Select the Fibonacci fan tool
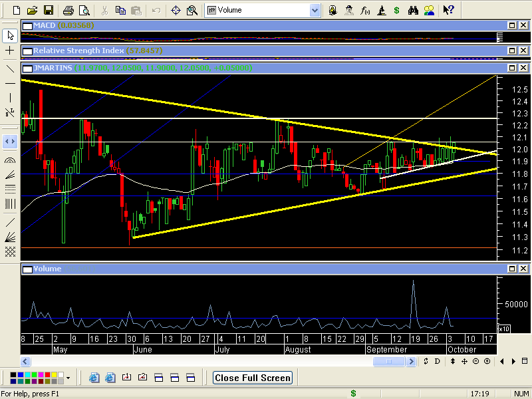The image size is (532, 399). (x=10, y=175)
